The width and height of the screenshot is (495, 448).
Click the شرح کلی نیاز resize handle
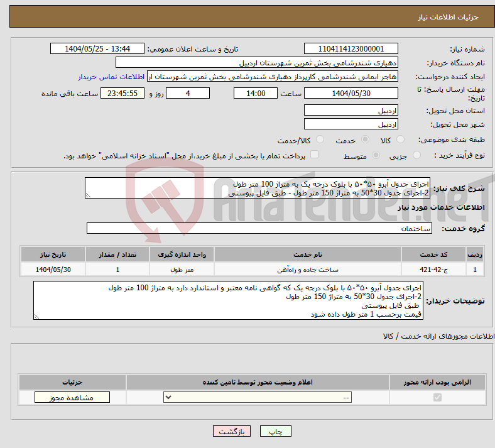88,195
